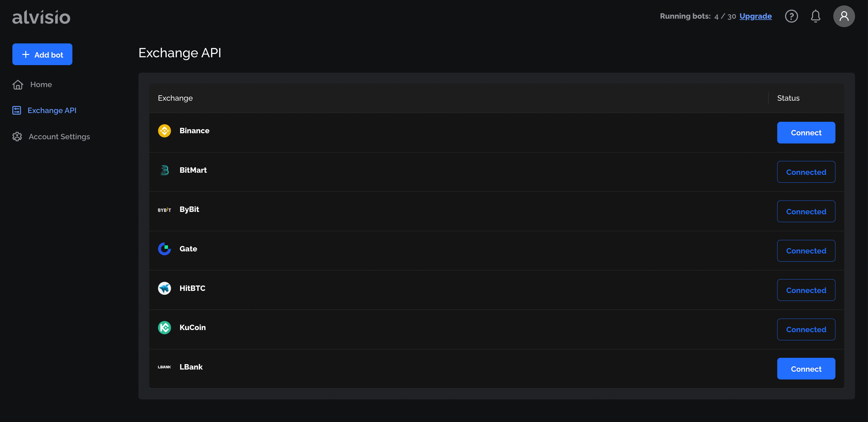Click Connected button for KuCoin
Viewport: 868px width, 422px height.
pyautogui.click(x=806, y=329)
